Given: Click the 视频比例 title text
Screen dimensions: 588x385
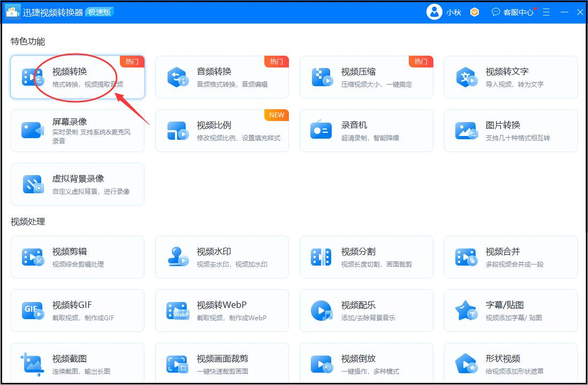Looking at the screenshot, I should coord(214,125).
